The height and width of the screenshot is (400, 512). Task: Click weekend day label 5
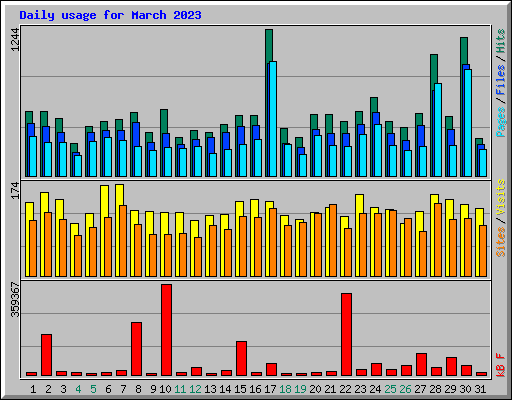[93, 389]
